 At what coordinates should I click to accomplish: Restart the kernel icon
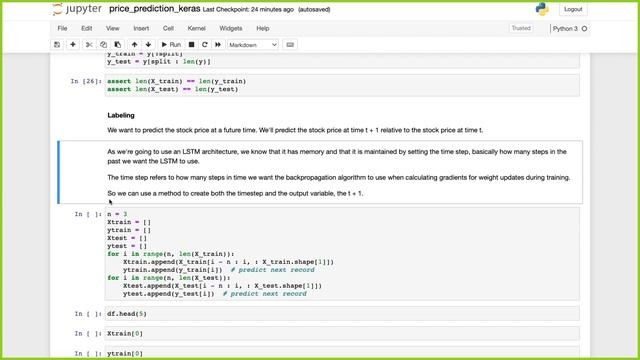coord(204,44)
